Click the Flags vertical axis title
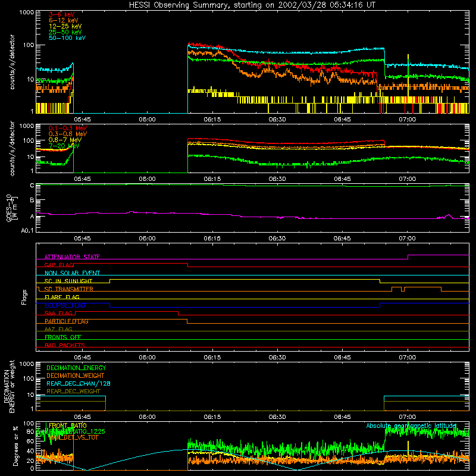 click(24, 297)
